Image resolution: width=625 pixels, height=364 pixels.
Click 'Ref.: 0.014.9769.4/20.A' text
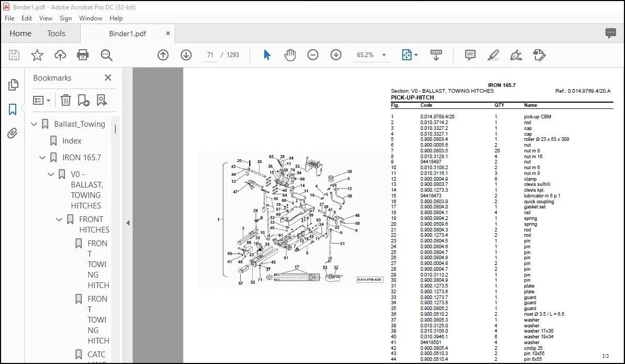click(x=583, y=91)
